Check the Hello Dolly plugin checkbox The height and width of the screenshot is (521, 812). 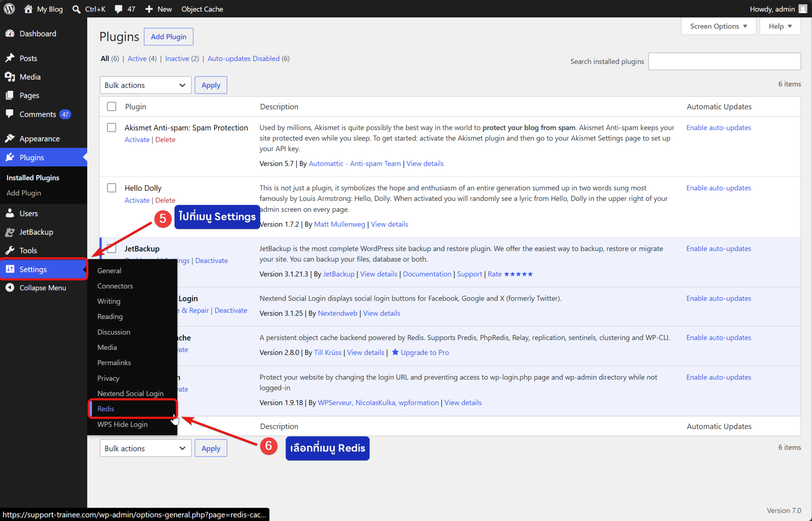click(x=112, y=188)
